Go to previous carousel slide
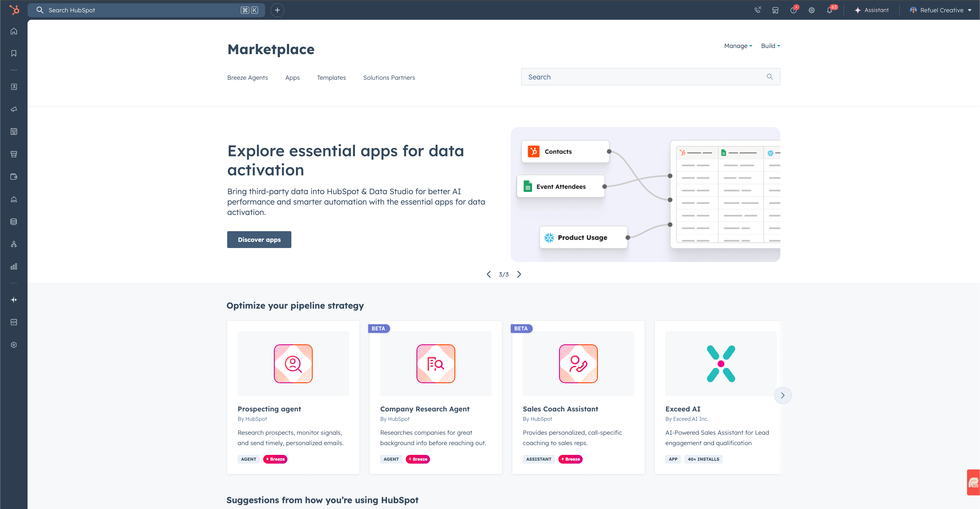 click(489, 274)
